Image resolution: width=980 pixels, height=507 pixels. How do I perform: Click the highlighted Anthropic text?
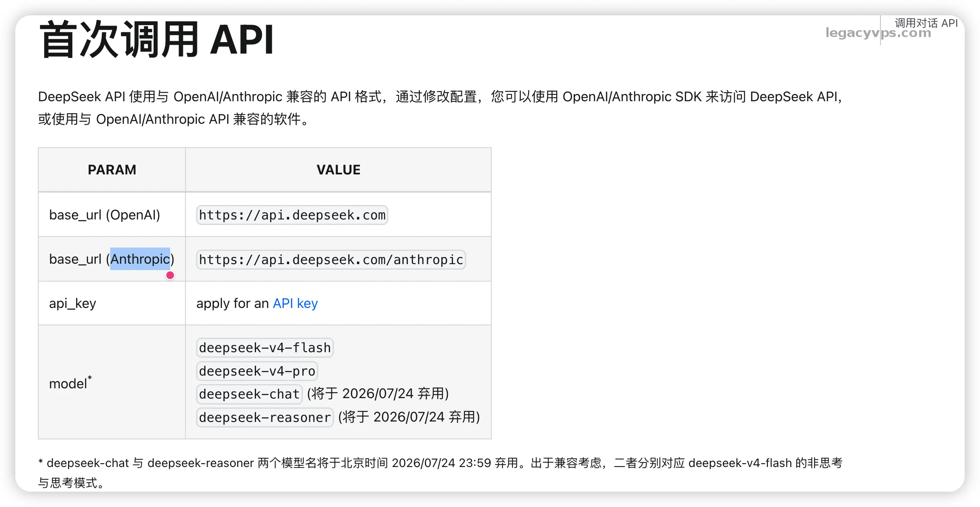pyautogui.click(x=140, y=259)
